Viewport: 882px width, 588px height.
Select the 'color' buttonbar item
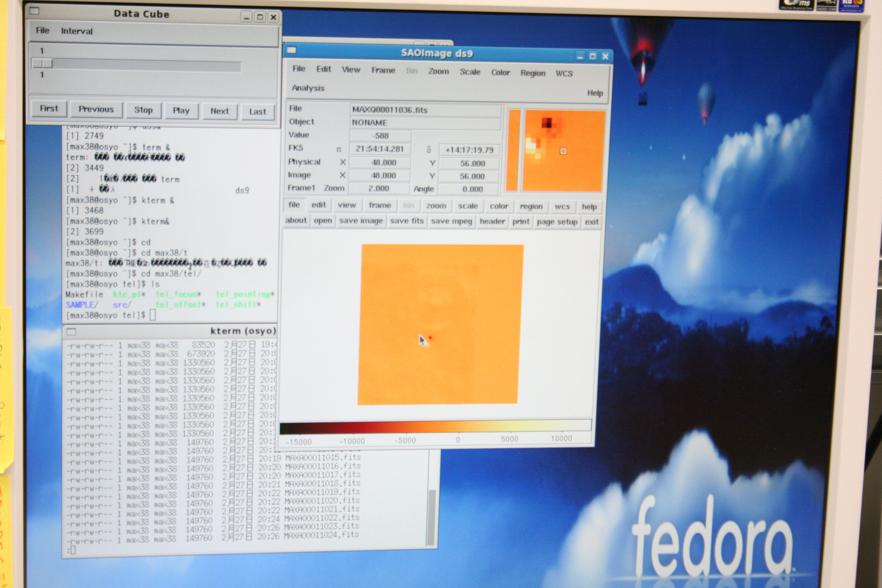[x=499, y=207]
